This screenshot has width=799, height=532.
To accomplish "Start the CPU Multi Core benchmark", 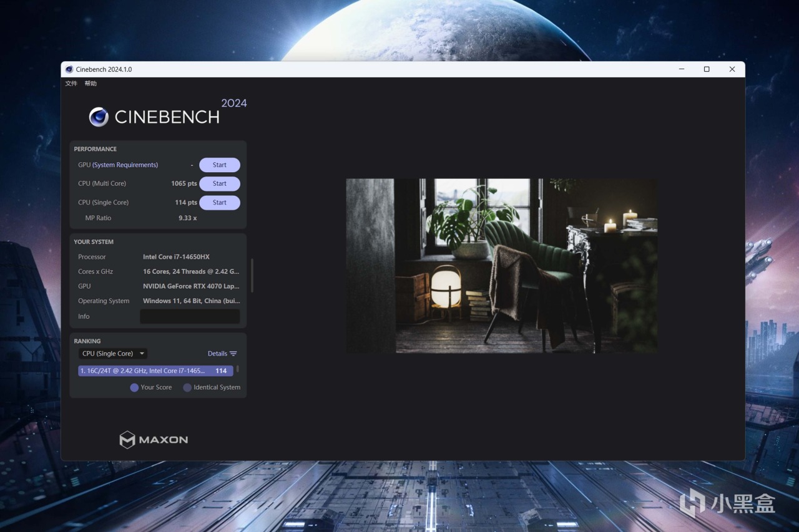I will point(220,184).
